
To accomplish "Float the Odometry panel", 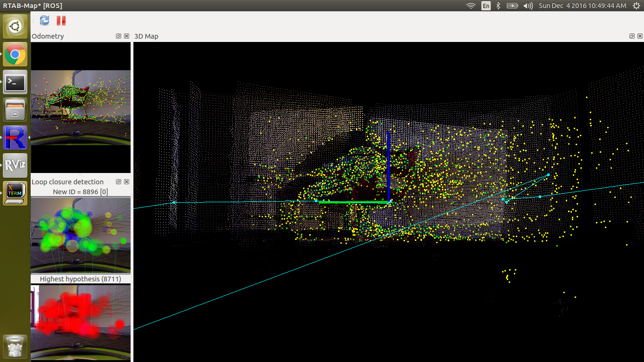I will point(119,36).
